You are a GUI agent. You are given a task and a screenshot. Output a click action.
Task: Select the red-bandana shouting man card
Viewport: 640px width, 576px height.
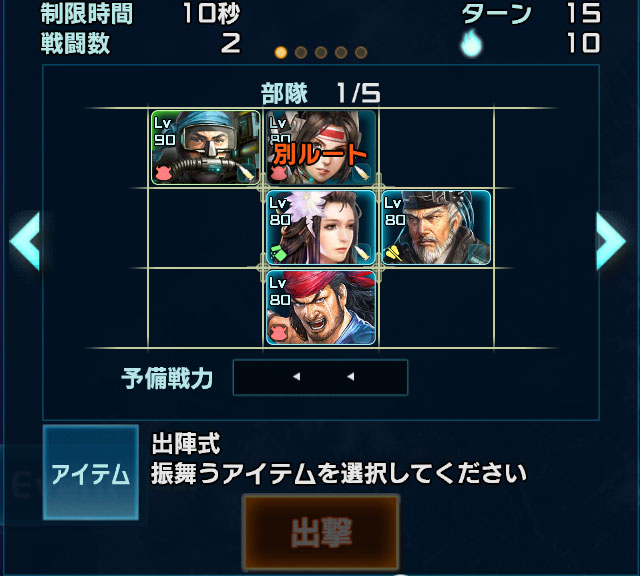[x=321, y=307]
